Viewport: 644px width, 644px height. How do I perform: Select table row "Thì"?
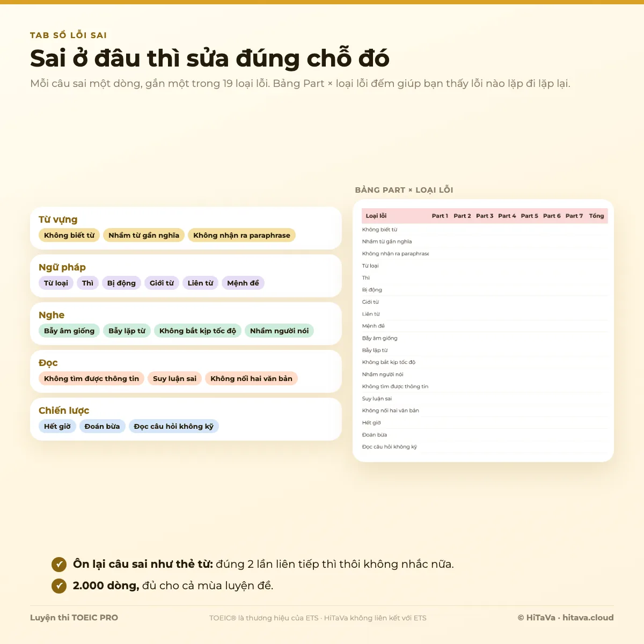coord(485,278)
